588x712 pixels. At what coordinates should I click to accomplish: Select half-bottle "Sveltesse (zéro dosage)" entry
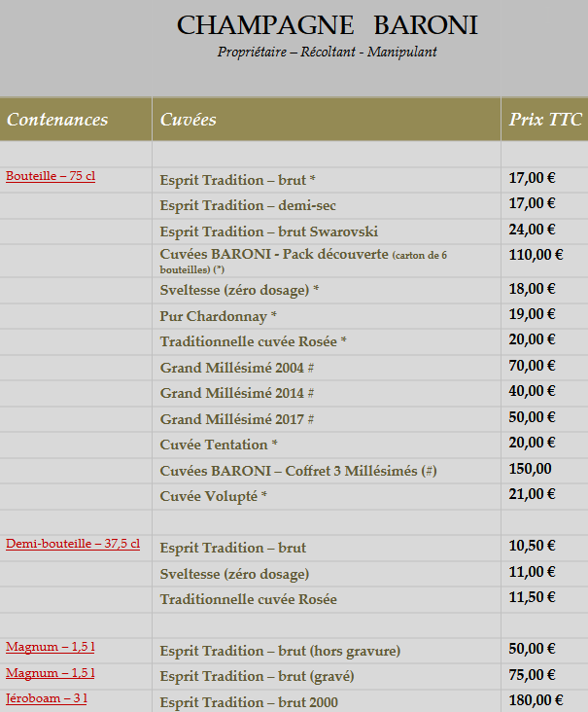234,574
